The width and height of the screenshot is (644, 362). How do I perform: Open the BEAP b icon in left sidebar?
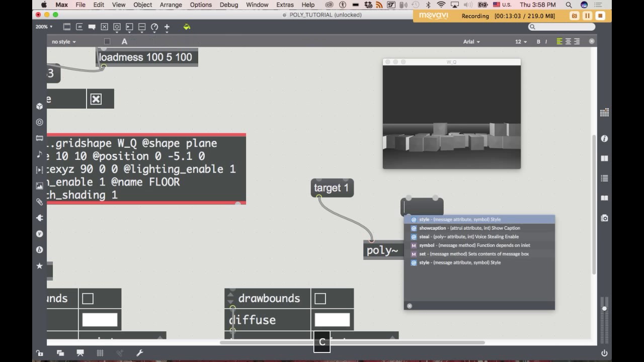point(40,250)
